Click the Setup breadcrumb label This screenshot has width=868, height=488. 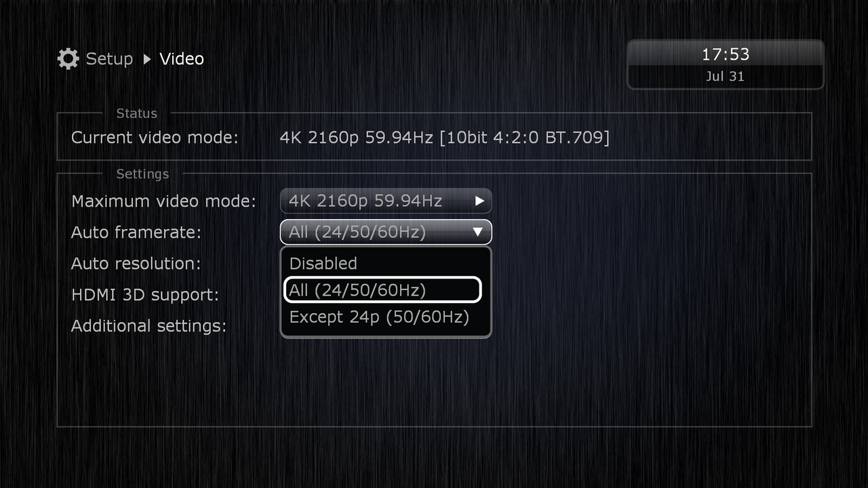109,59
